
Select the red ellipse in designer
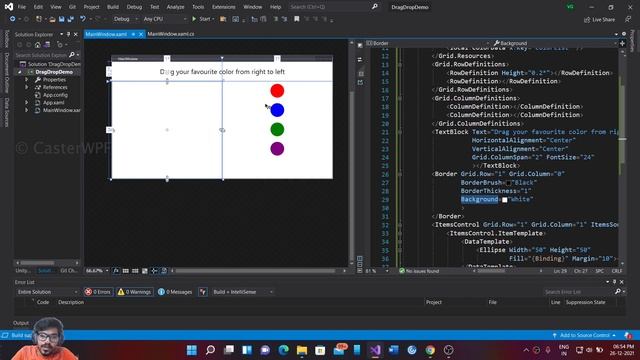tap(277, 91)
